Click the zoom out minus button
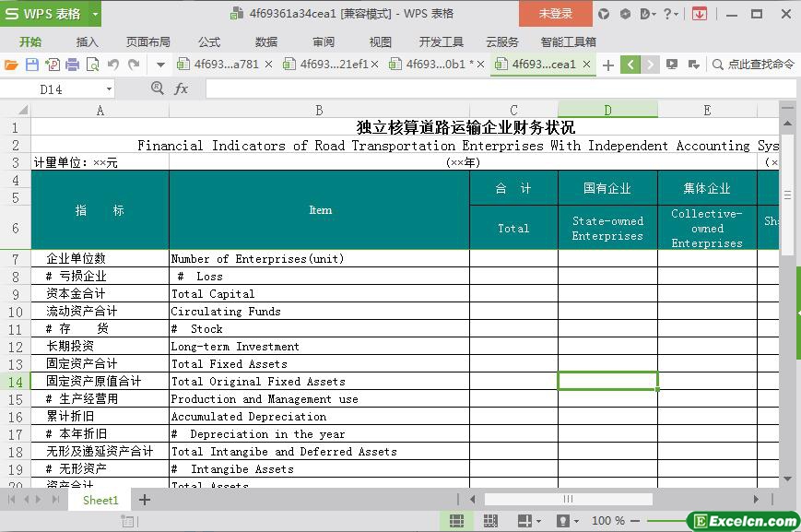 (x=637, y=521)
